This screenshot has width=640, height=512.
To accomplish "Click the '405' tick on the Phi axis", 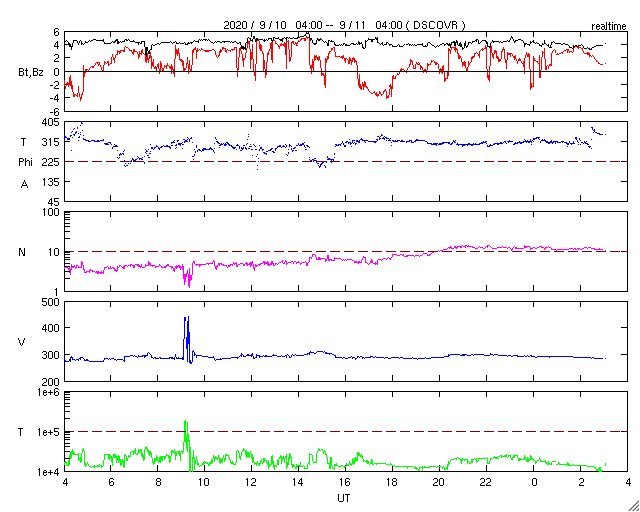I will click(x=52, y=122).
